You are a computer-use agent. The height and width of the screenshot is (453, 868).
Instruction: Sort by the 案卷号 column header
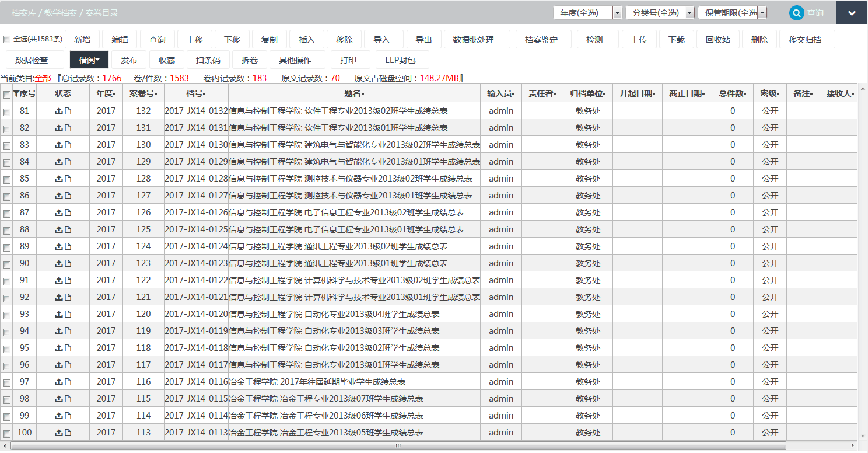point(143,93)
